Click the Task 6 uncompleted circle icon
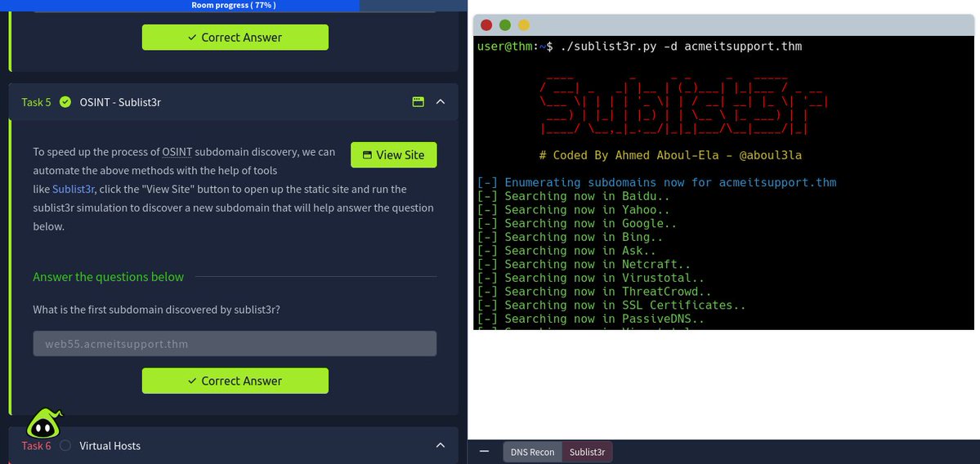The image size is (980, 464). point(65,445)
